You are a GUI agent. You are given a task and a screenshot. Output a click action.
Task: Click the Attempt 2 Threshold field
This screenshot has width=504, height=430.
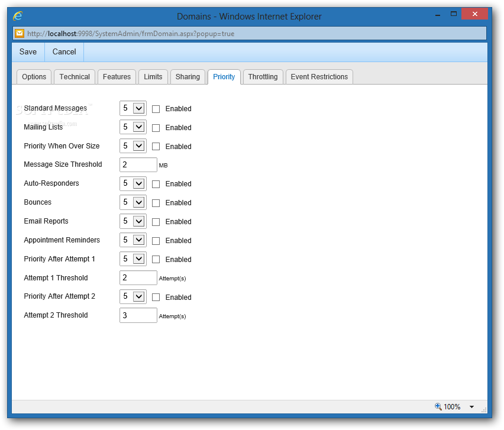coord(138,316)
